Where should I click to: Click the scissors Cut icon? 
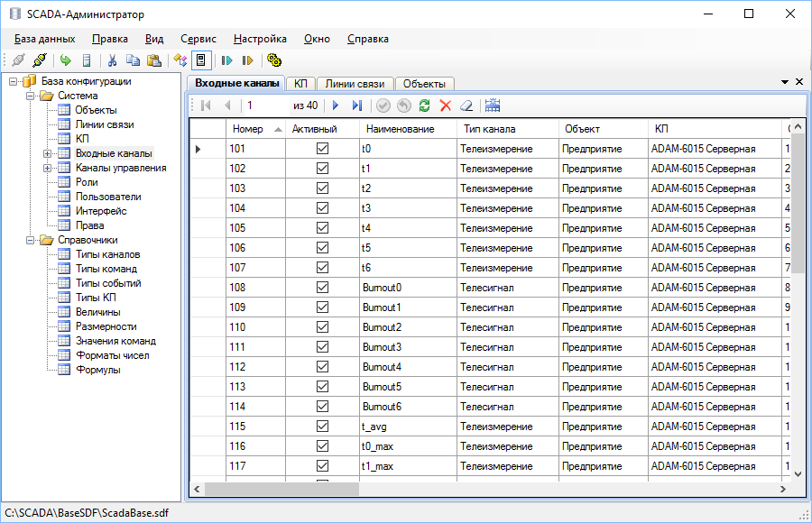coord(112,60)
